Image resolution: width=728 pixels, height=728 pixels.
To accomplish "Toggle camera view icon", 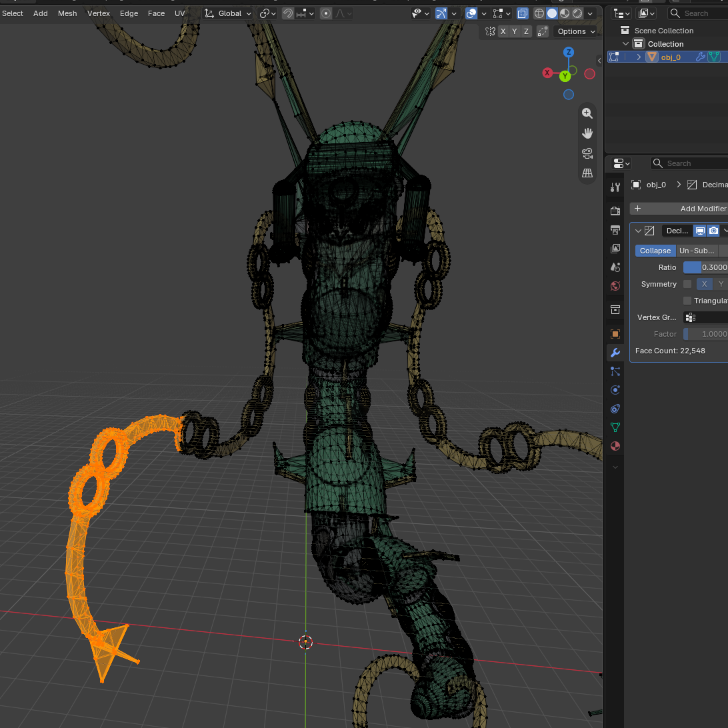I will (x=587, y=153).
